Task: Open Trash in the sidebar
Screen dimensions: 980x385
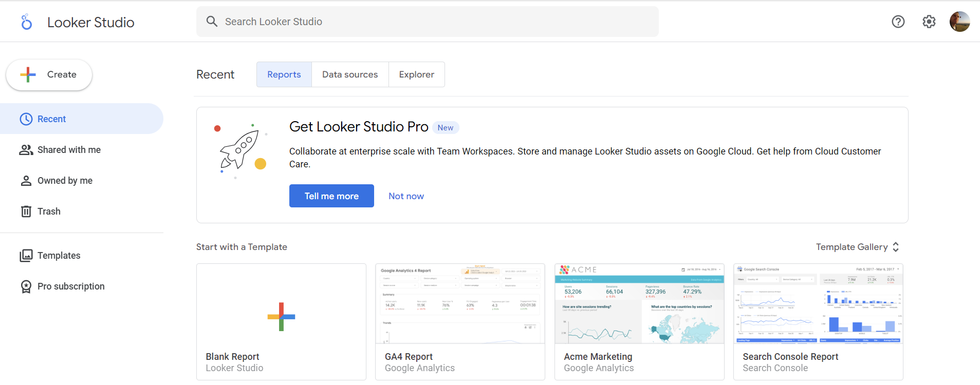Action: click(82, 211)
